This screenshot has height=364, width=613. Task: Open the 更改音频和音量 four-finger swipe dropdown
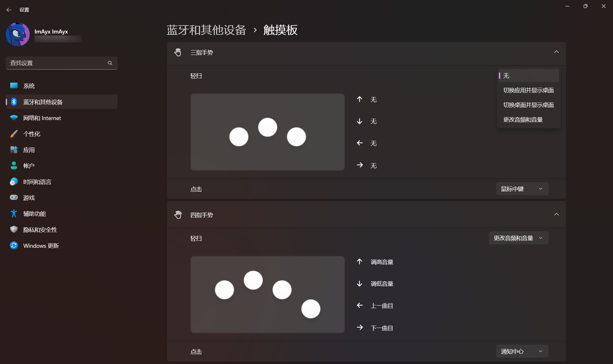click(x=518, y=238)
